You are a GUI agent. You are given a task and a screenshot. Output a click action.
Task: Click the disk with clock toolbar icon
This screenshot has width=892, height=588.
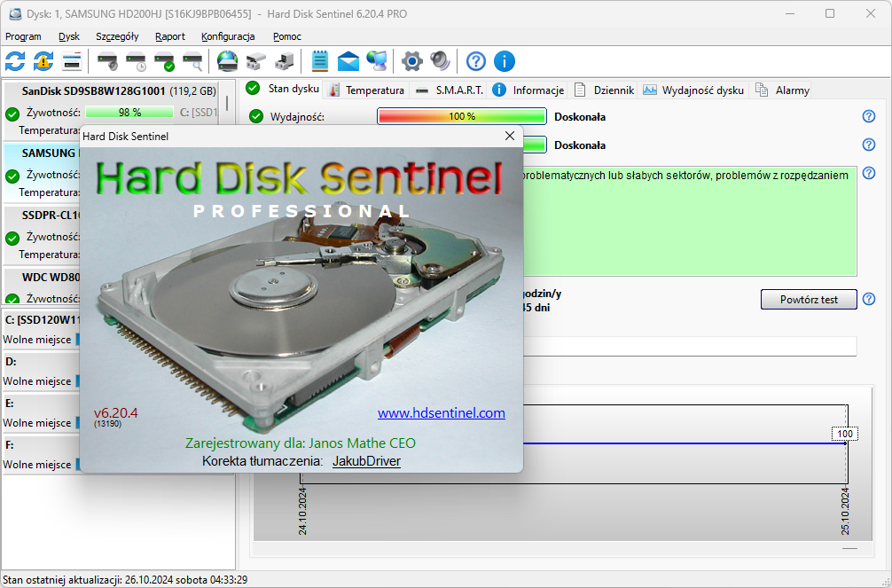[x=137, y=61]
